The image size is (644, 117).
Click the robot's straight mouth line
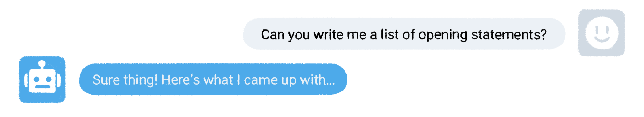click(43, 87)
